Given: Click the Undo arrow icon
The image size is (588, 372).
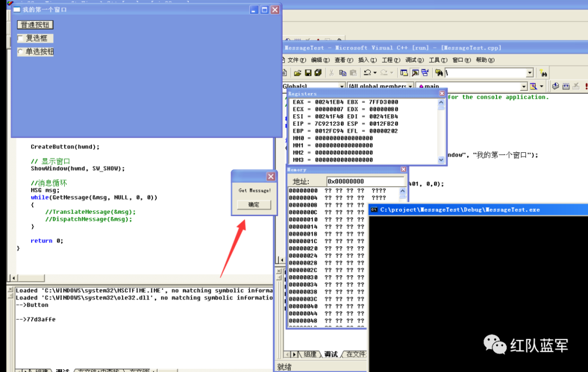Looking at the screenshot, I should 367,73.
